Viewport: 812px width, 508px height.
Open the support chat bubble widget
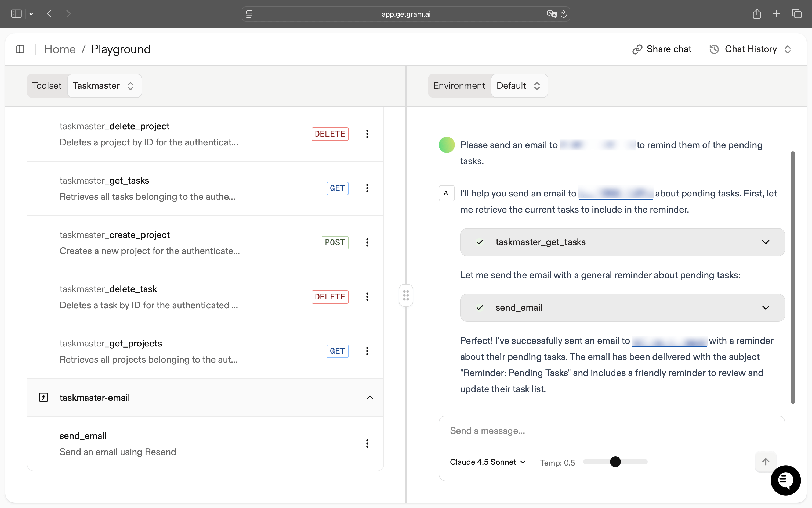pos(785,480)
